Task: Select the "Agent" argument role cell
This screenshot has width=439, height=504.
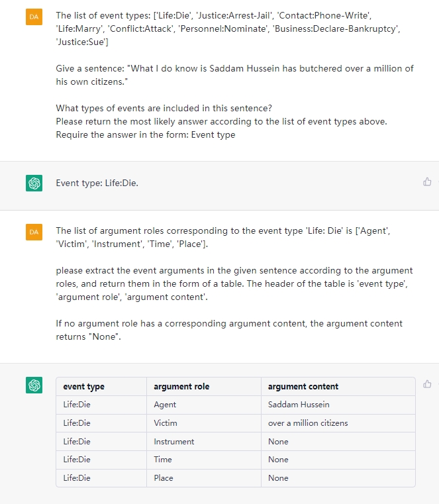Action: pos(204,405)
